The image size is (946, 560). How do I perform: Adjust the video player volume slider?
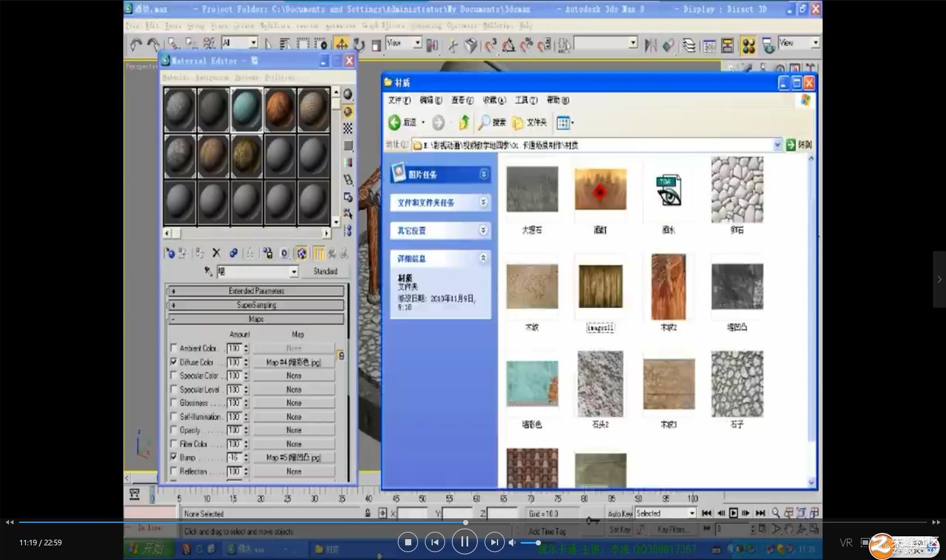pyautogui.click(x=530, y=543)
